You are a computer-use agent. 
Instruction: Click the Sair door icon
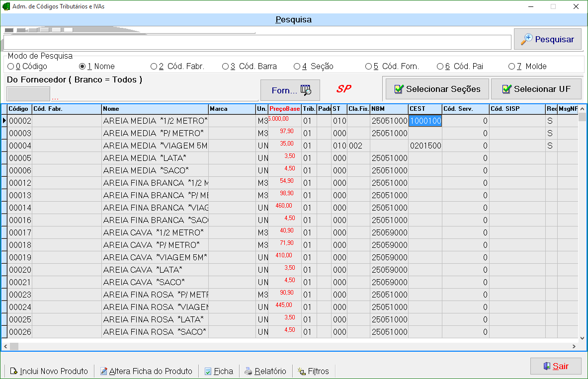546,366
